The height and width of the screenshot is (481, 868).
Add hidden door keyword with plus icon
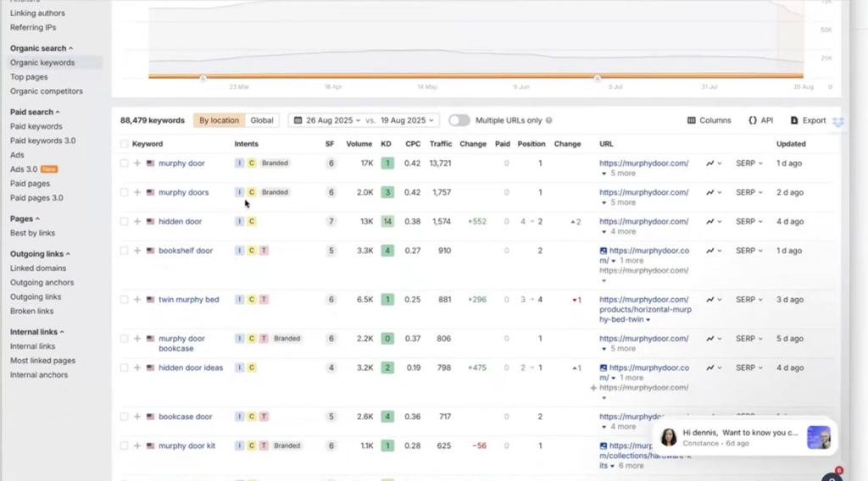tap(137, 221)
